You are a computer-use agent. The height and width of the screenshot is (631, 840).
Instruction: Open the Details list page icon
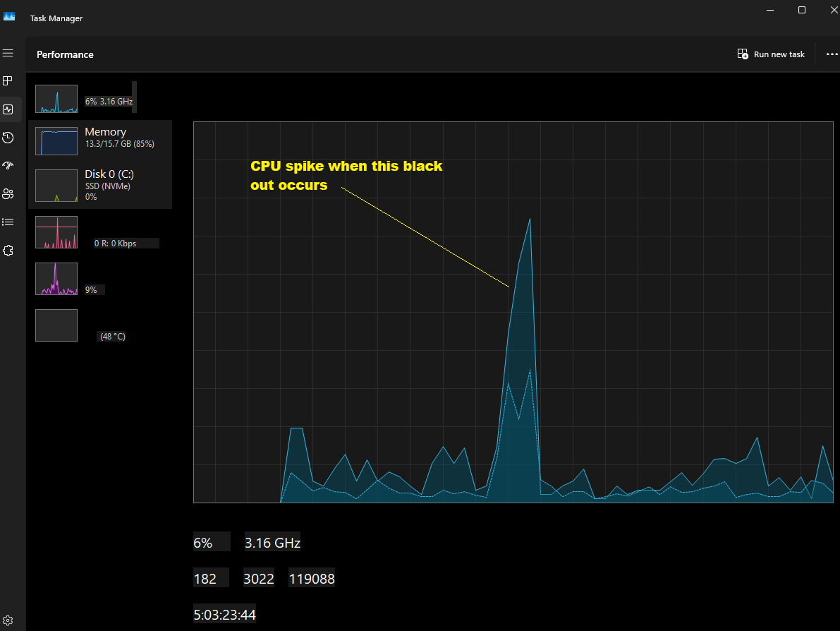click(8, 222)
